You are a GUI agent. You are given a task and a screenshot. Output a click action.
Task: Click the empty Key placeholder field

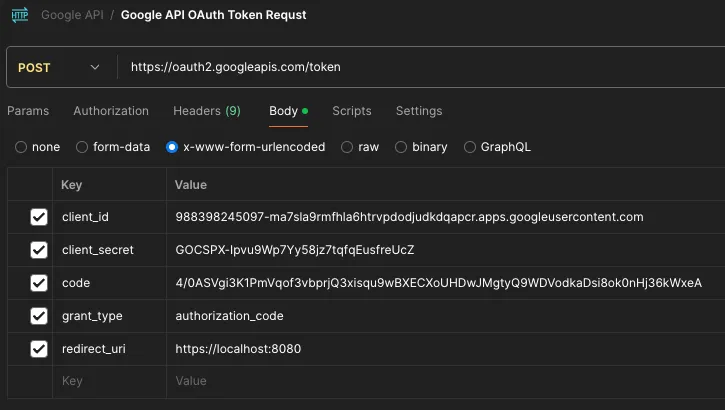[x=110, y=381]
